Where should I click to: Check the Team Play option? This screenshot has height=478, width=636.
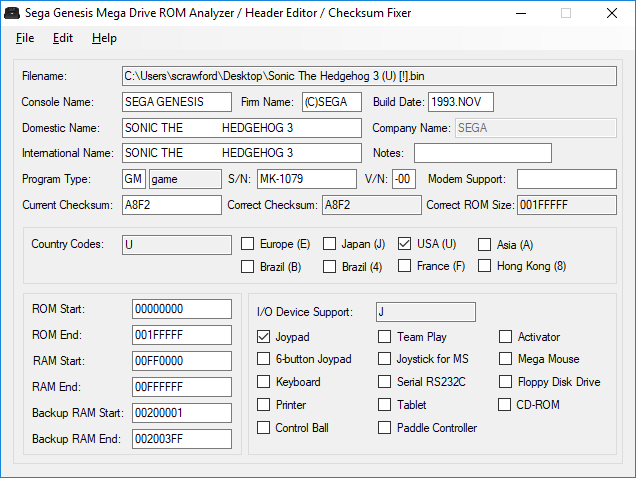(385, 337)
